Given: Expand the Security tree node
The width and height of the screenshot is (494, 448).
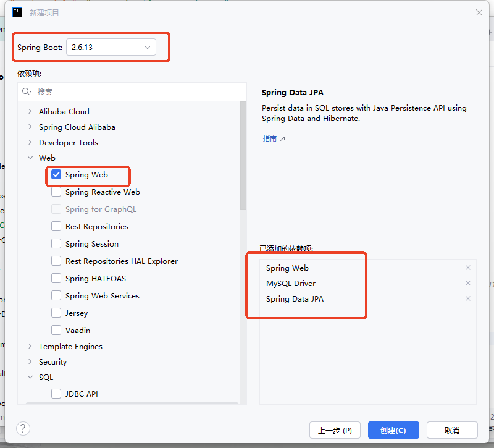Looking at the screenshot, I should click(30, 361).
